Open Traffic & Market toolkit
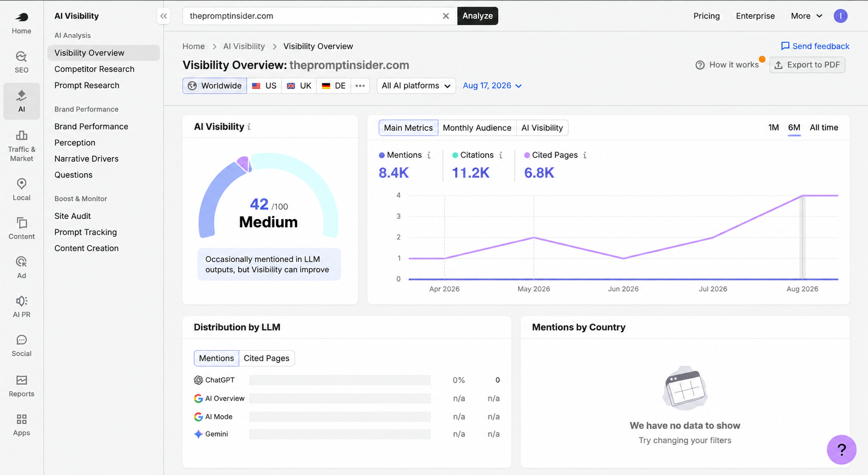This screenshot has height=475, width=868. tap(22, 146)
